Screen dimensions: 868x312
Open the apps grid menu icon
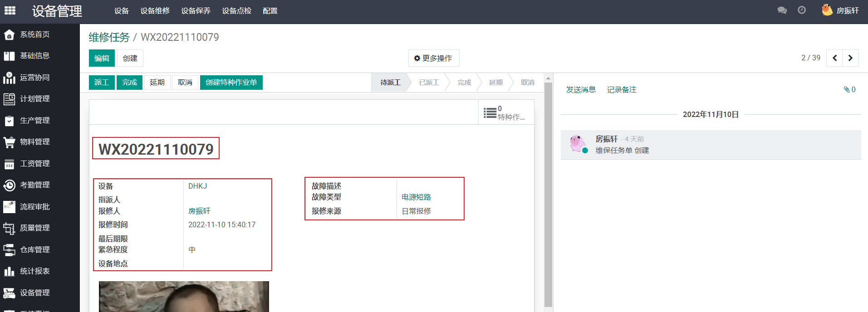[x=10, y=10]
